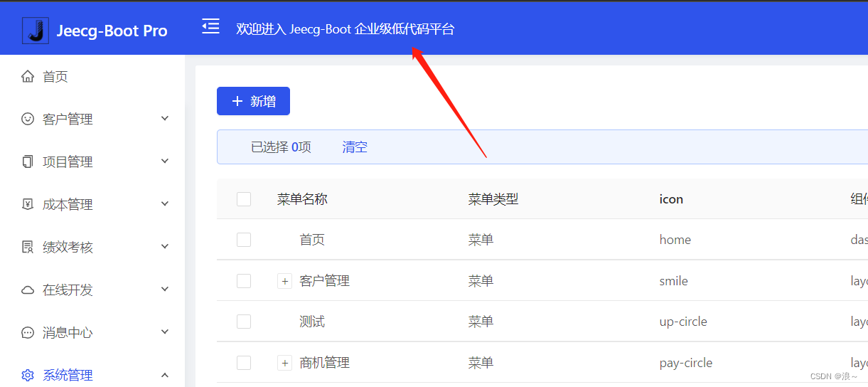This screenshot has height=387, width=868.
Task: Click the 菜单类型 column header
Action: pyautogui.click(x=493, y=199)
